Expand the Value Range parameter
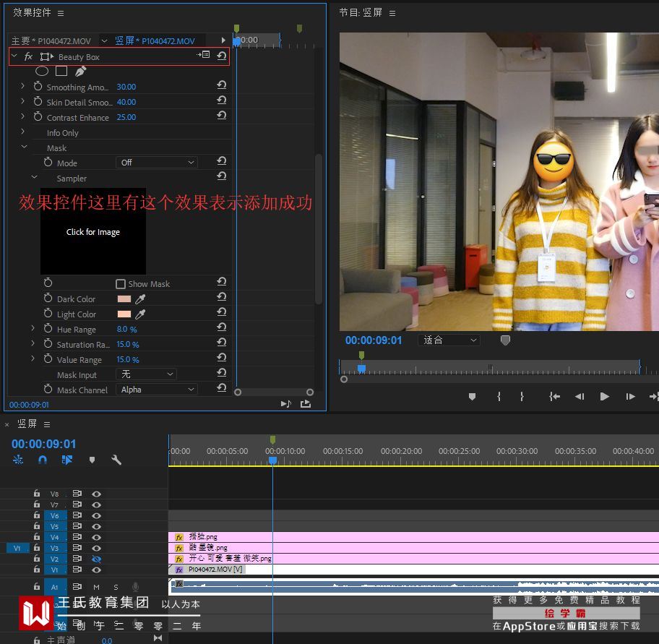 pyautogui.click(x=33, y=359)
